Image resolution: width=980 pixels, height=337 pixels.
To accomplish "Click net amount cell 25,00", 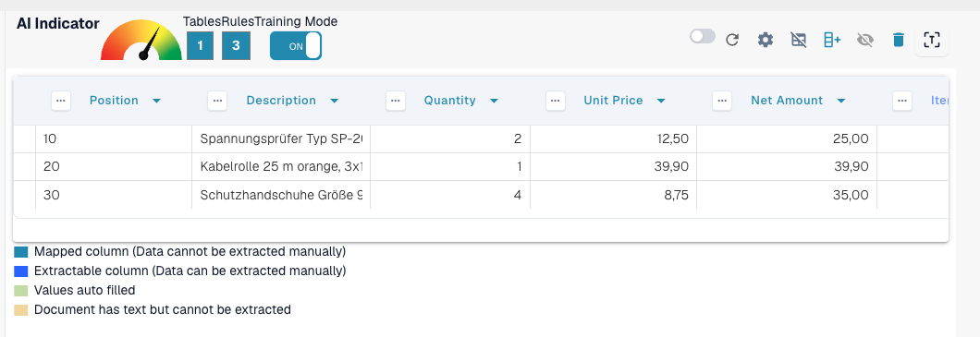I will pyautogui.click(x=787, y=138).
